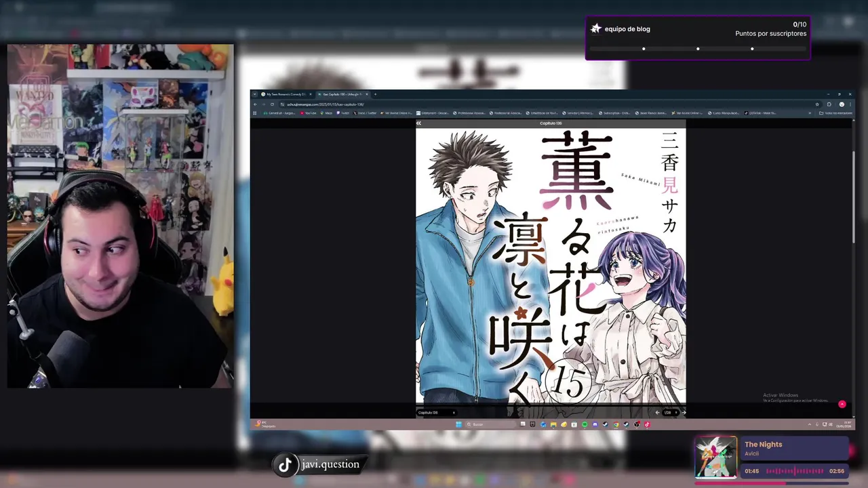Open the Chrome extensions icon

829,104
